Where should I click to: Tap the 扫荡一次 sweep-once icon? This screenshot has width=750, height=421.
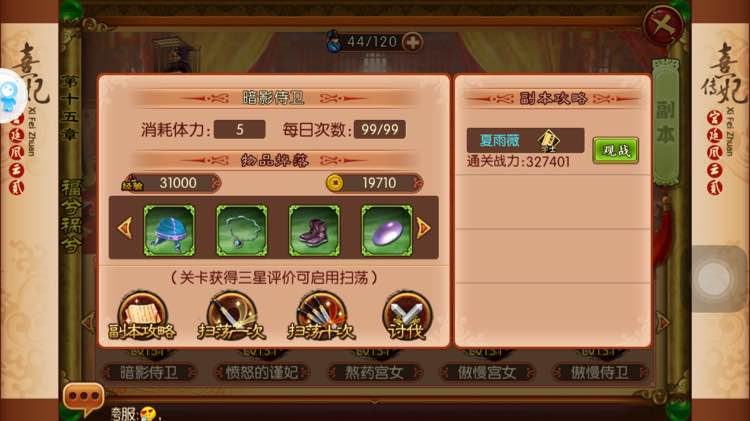(232, 316)
